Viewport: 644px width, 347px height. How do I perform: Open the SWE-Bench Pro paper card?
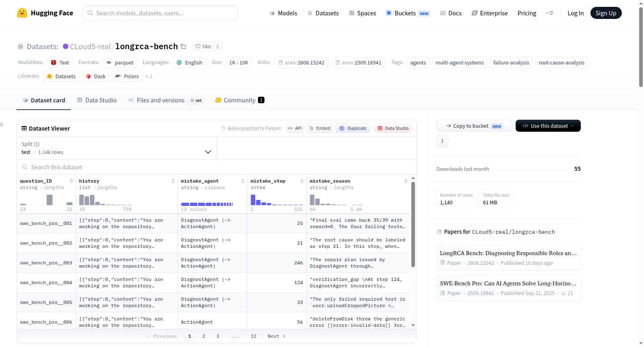pos(508,288)
